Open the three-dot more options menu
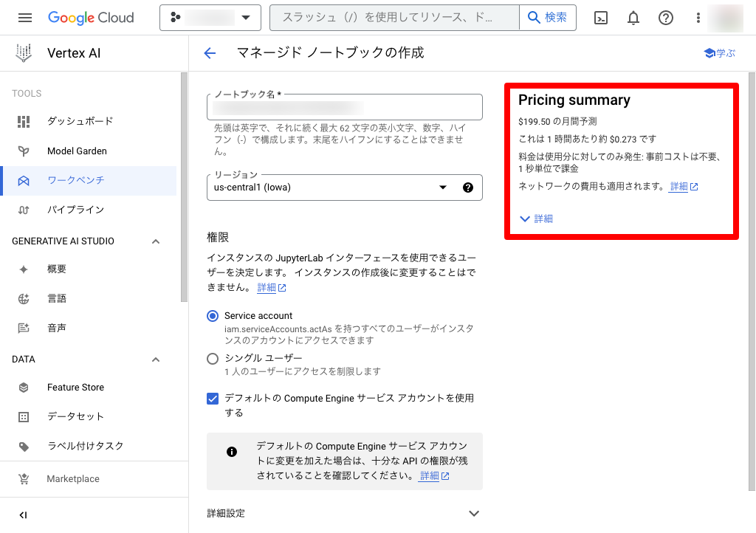Image resolution: width=756 pixels, height=533 pixels. pos(698,18)
